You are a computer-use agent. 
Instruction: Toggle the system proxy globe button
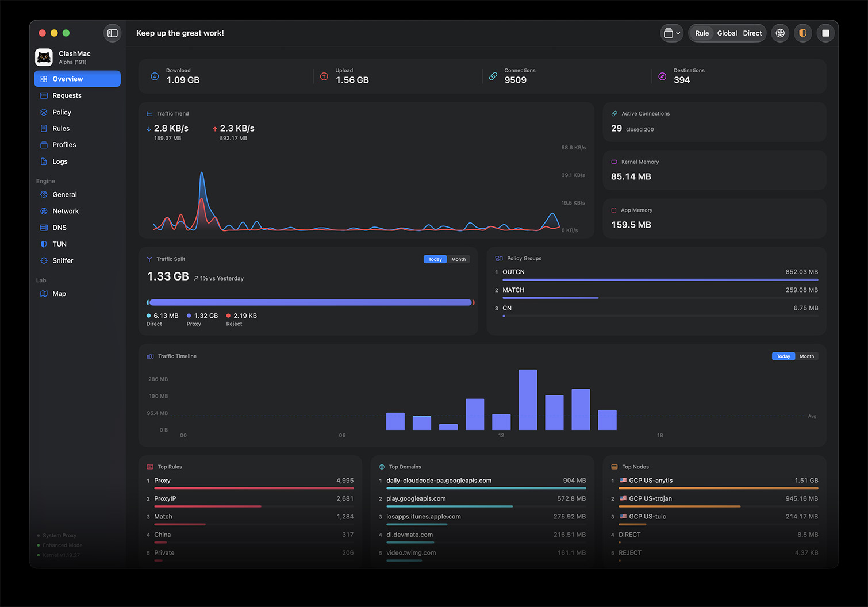(780, 33)
